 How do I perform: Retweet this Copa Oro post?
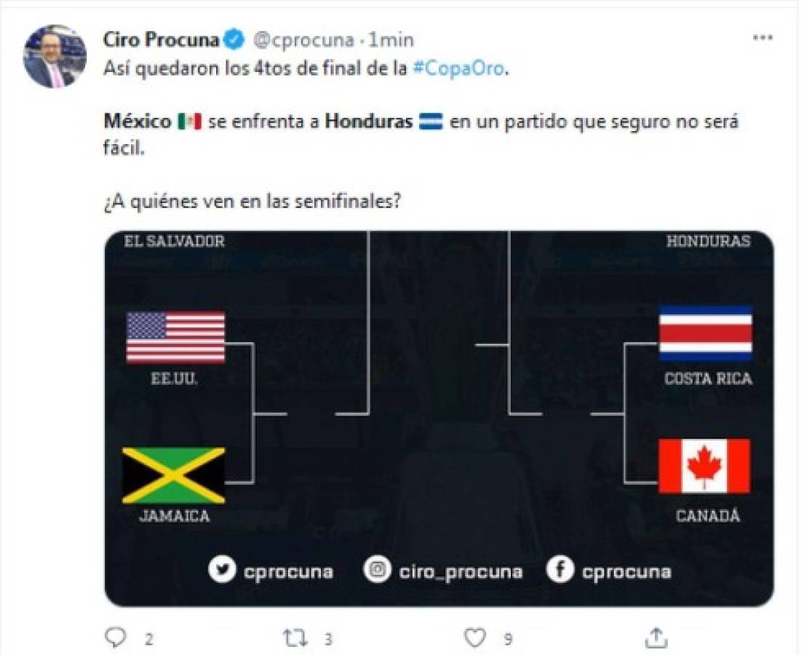click(295, 638)
